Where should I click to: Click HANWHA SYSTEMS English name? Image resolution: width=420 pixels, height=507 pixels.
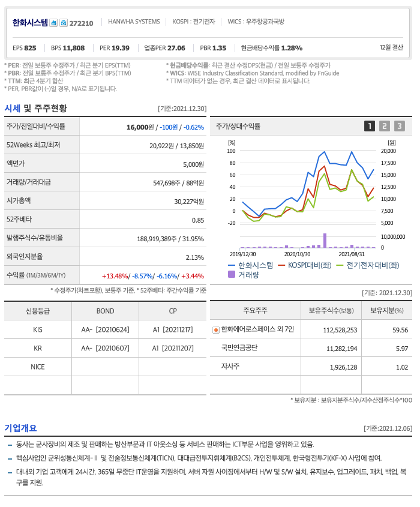click(x=134, y=22)
